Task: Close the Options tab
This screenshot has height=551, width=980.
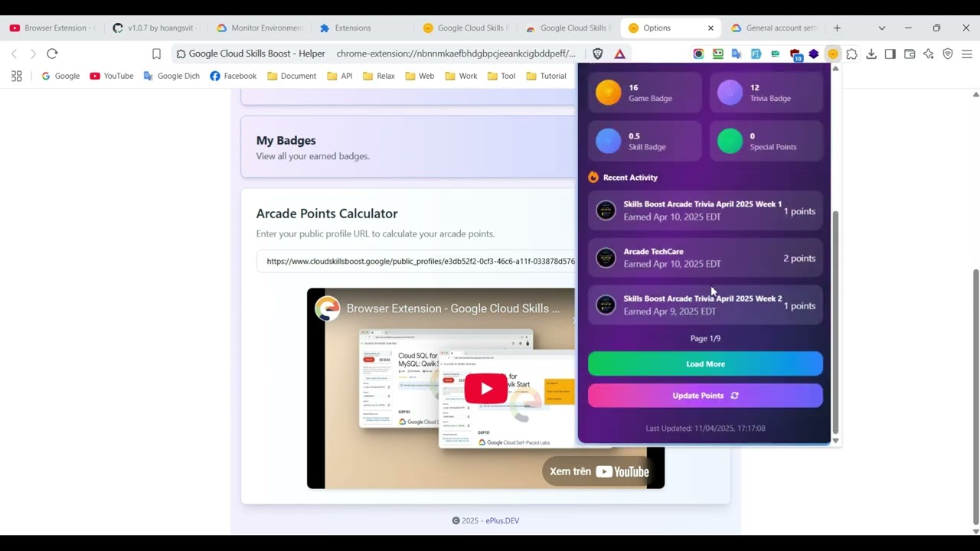Action: pyautogui.click(x=710, y=28)
